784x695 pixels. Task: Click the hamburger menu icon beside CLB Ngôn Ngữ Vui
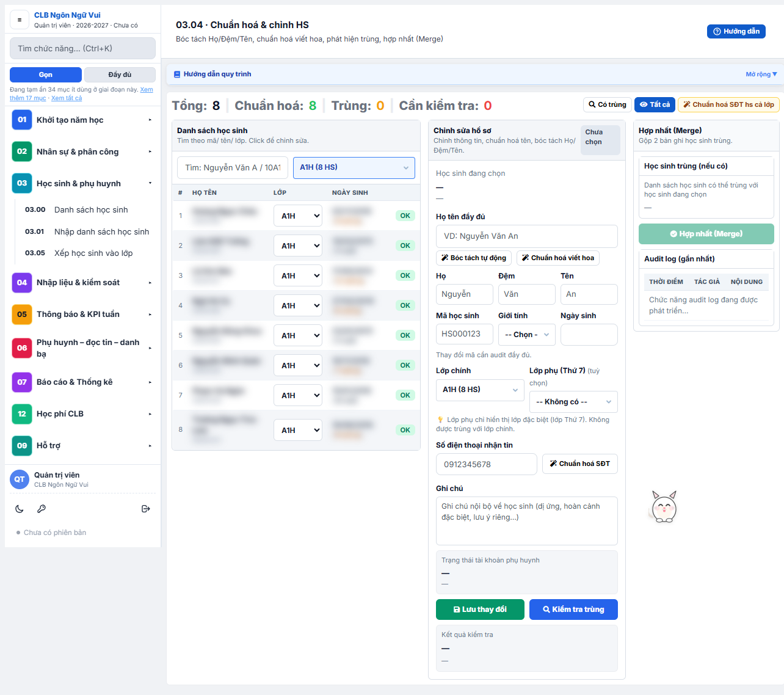20,20
